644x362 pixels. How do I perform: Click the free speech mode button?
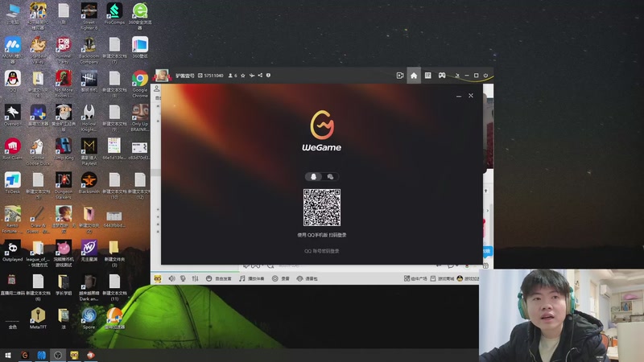coord(218,278)
